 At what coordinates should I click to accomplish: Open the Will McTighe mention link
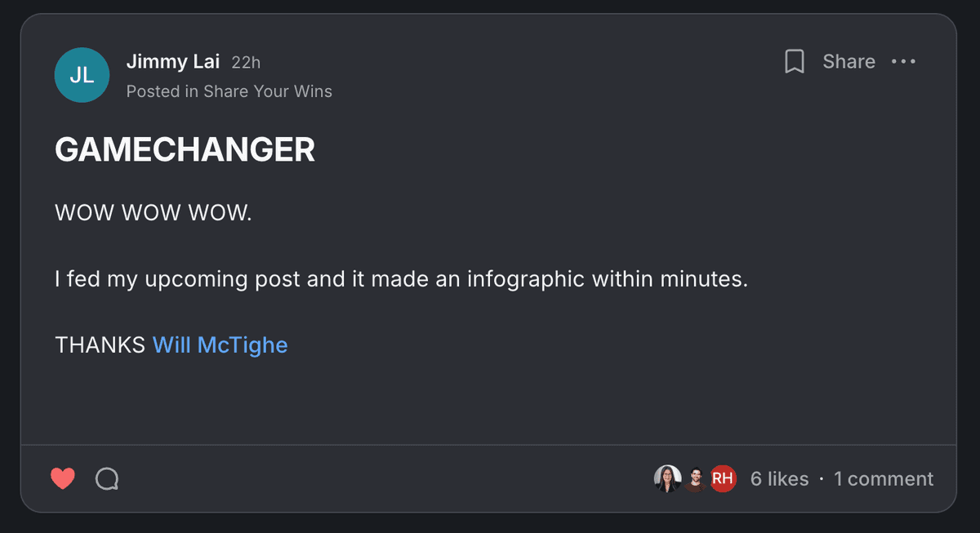[x=220, y=345]
